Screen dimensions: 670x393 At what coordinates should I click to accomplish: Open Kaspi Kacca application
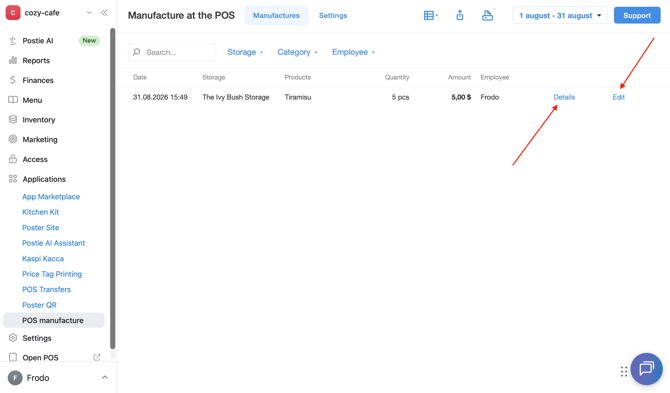(43, 258)
